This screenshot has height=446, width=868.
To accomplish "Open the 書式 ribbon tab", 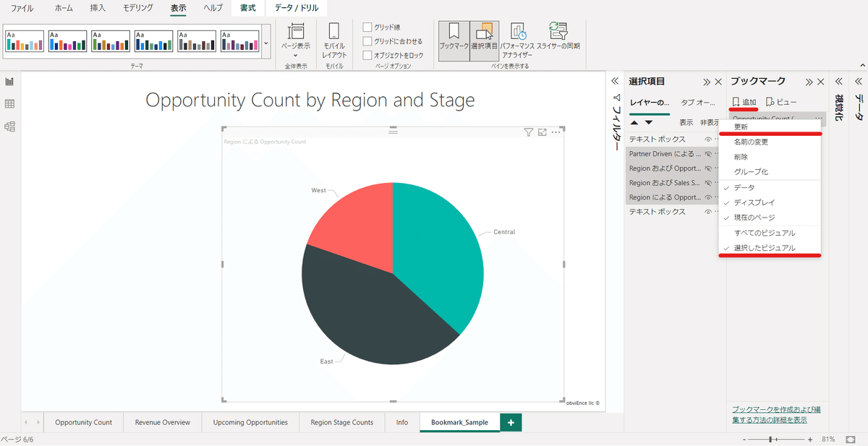I will tap(248, 8).
